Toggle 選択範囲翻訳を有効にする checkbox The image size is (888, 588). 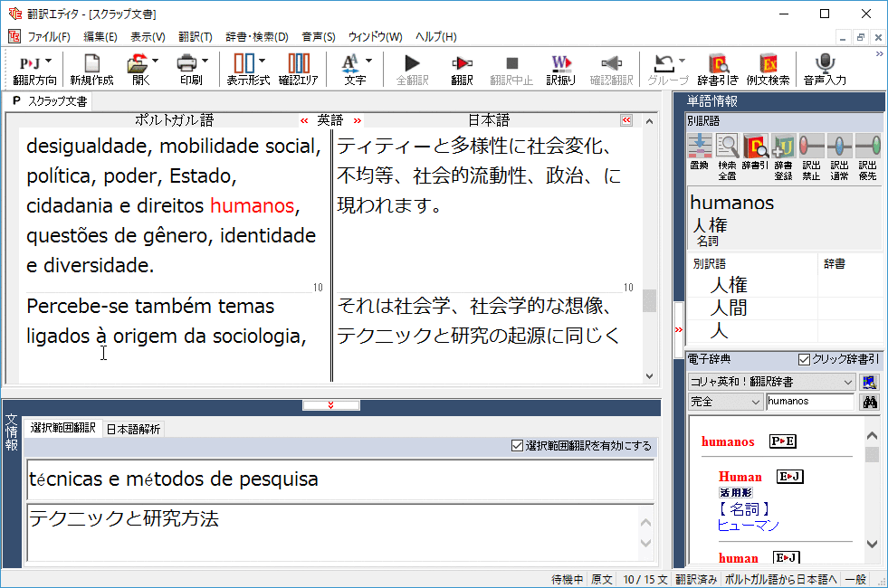click(x=517, y=446)
